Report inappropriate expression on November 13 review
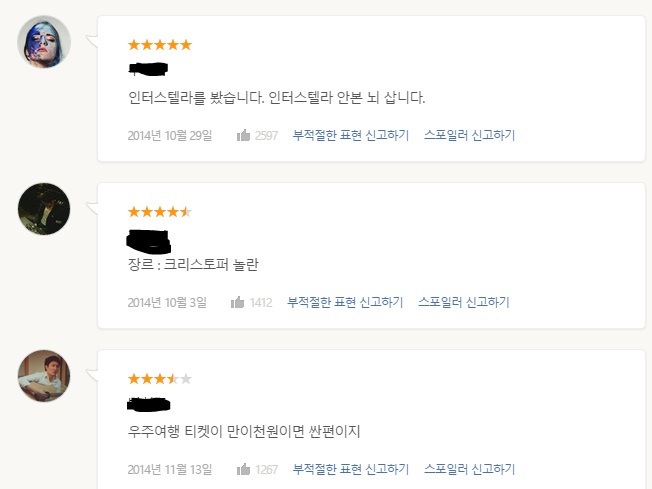The width and height of the screenshot is (652, 489). pyautogui.click(x=351, y=469)
